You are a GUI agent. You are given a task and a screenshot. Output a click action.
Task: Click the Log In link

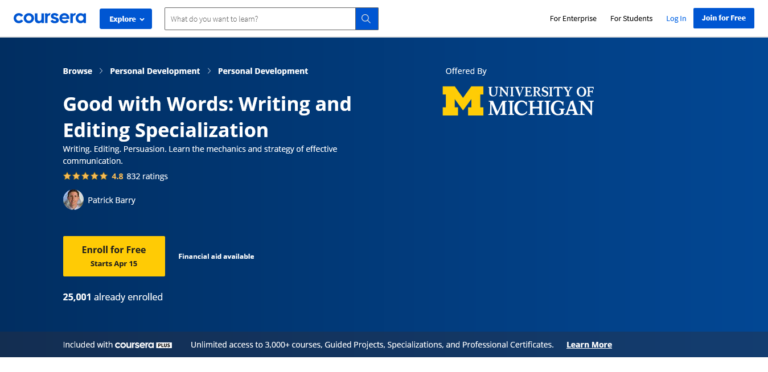click(676, 19)
